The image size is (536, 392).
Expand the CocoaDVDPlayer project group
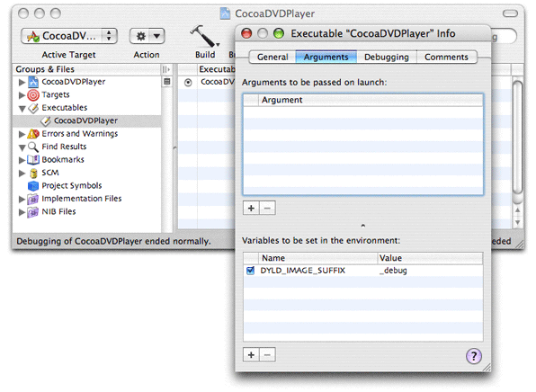pos(22,82)
